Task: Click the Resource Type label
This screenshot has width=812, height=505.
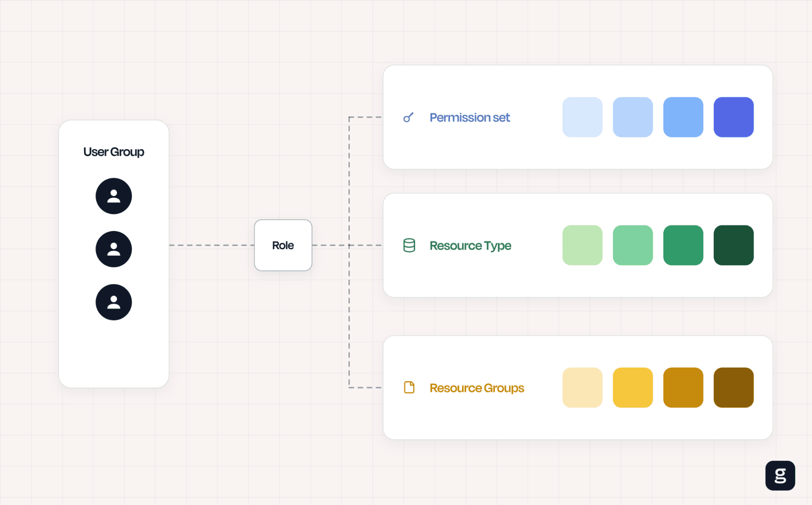Action: pyautogui.click(x=470, y=246)
